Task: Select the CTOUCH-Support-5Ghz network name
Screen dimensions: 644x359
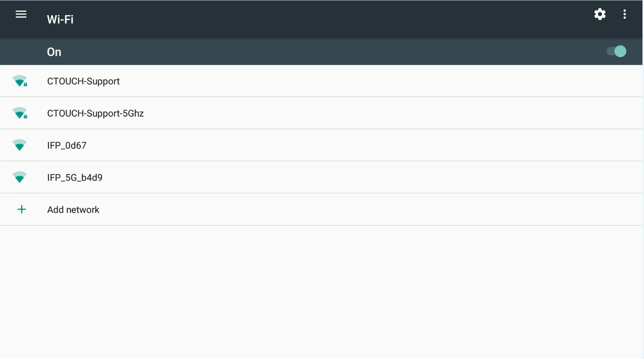Action: point(95,113)
